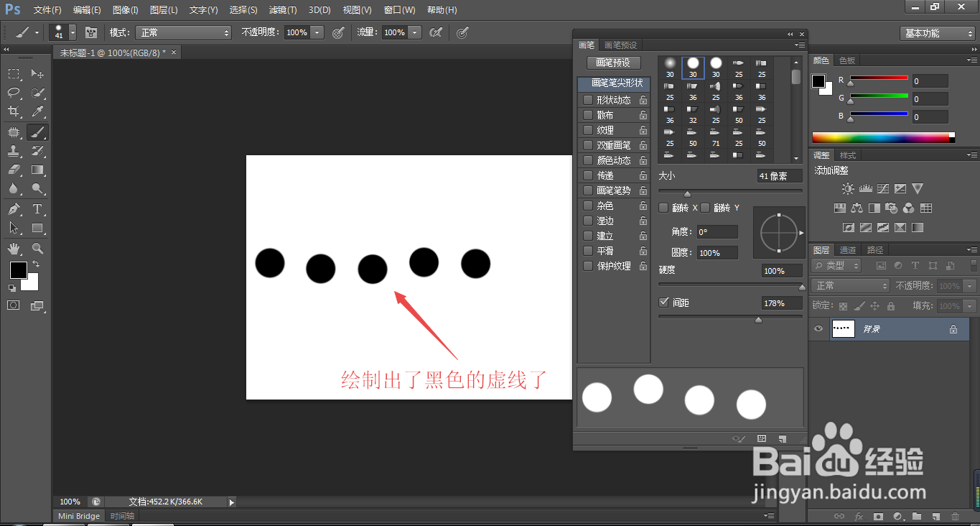Select the Rectangular Marquee tool
Image resolution: width=980 pixels, height=526 pixels.
tap(14, 73)
